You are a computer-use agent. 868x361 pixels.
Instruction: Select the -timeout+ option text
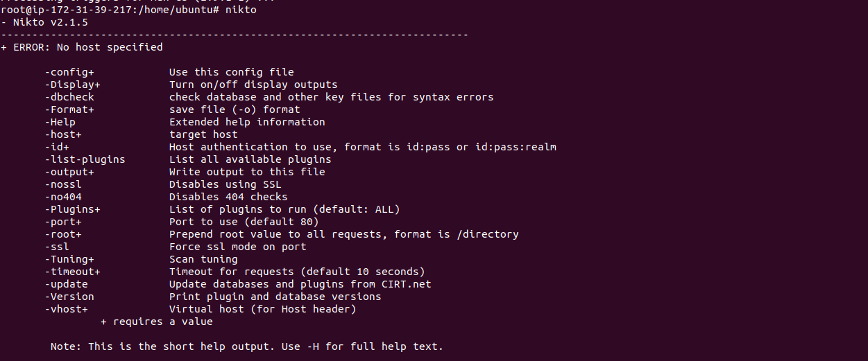72,272
